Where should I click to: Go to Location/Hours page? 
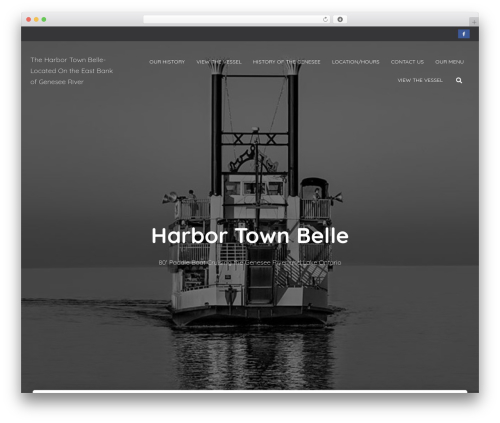[355, 62]
